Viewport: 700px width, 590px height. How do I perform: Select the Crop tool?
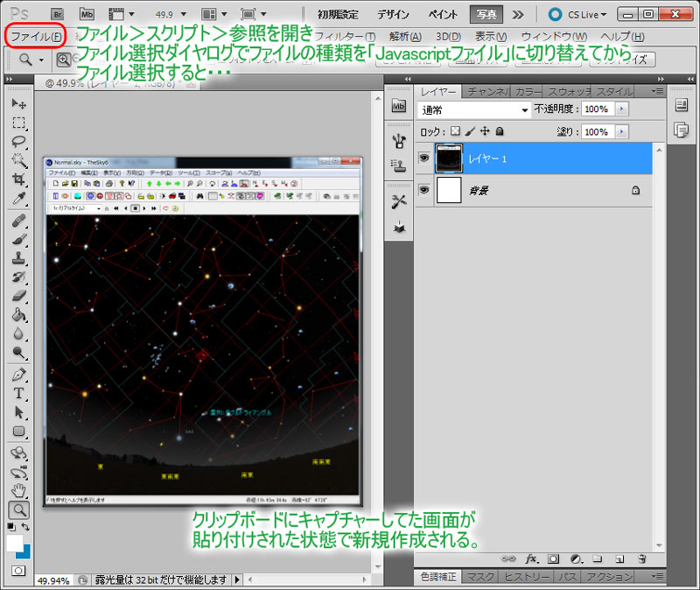tap(18, 179)
